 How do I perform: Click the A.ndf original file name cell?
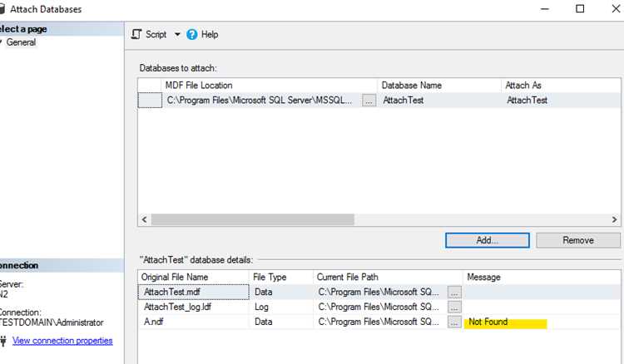click(194, 322)
